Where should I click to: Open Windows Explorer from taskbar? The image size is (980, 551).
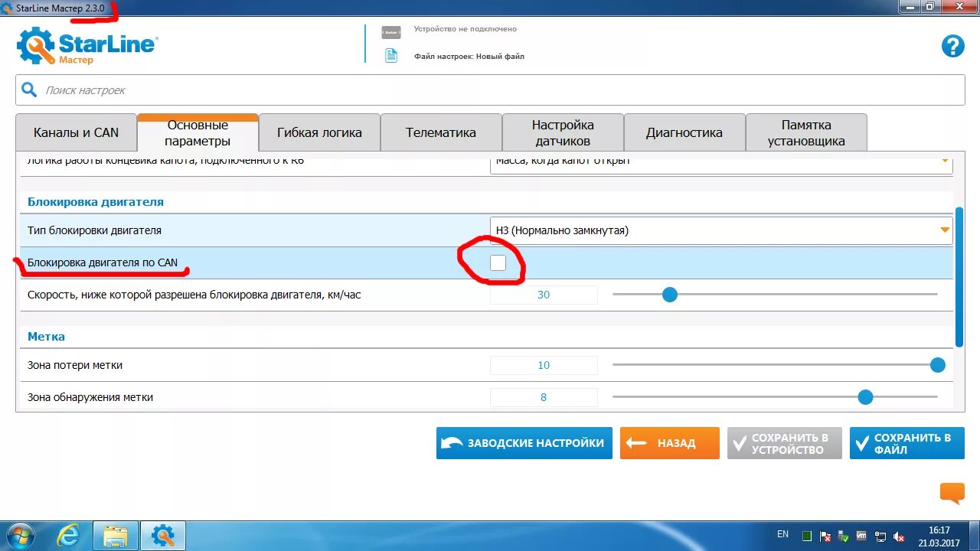point(116,536)
